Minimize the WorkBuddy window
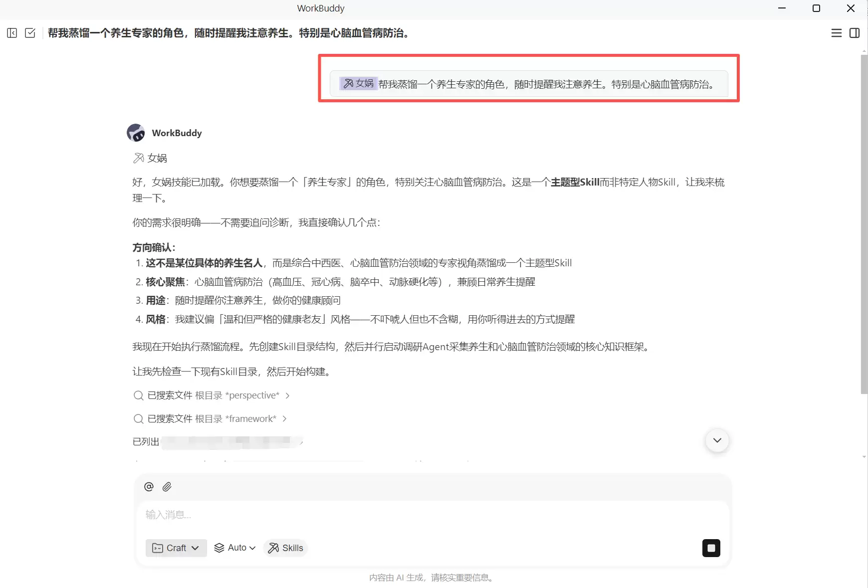Image resolution: width=868 pixels, height=588 pixels. click(782, 8)
